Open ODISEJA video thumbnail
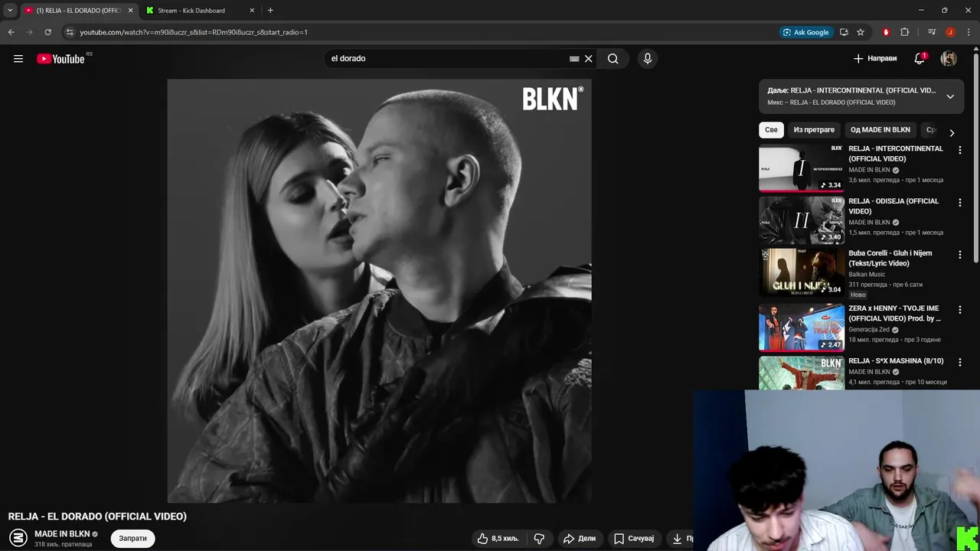Viewport: 980px width, 551px height. (802, 220)
